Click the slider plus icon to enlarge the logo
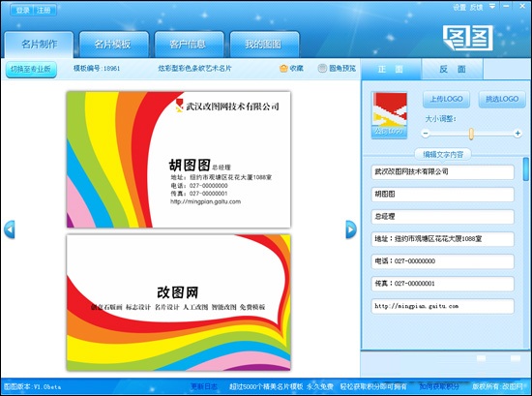Viewport: 532px width, 396px height. [517, 134]
